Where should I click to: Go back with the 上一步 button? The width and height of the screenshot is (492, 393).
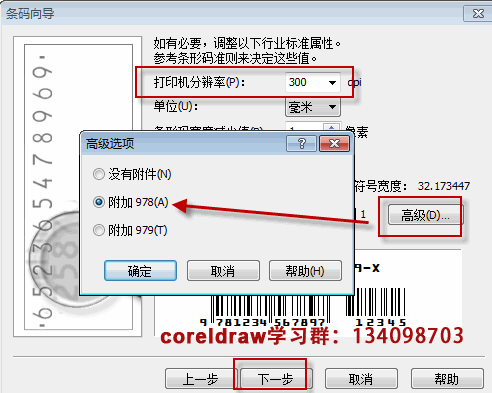(201, 379)
